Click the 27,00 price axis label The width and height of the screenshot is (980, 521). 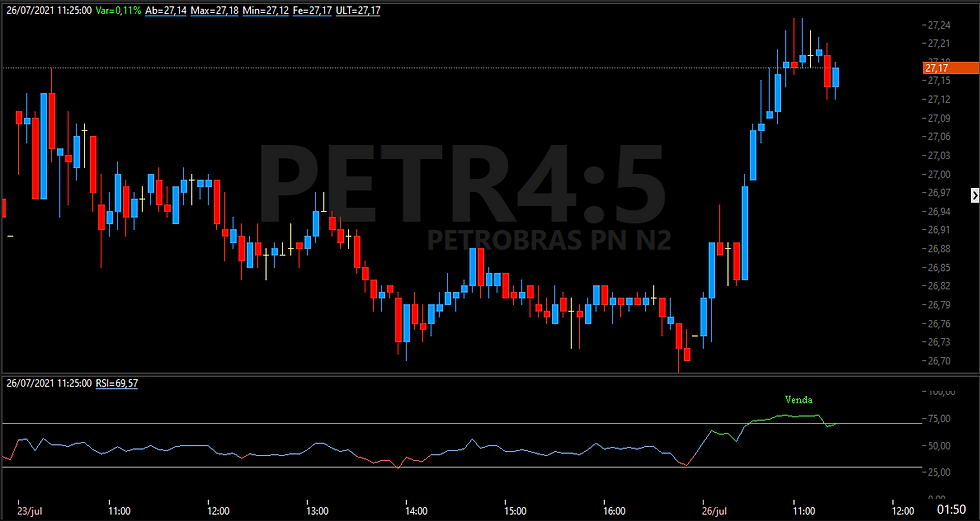point(941,174)
